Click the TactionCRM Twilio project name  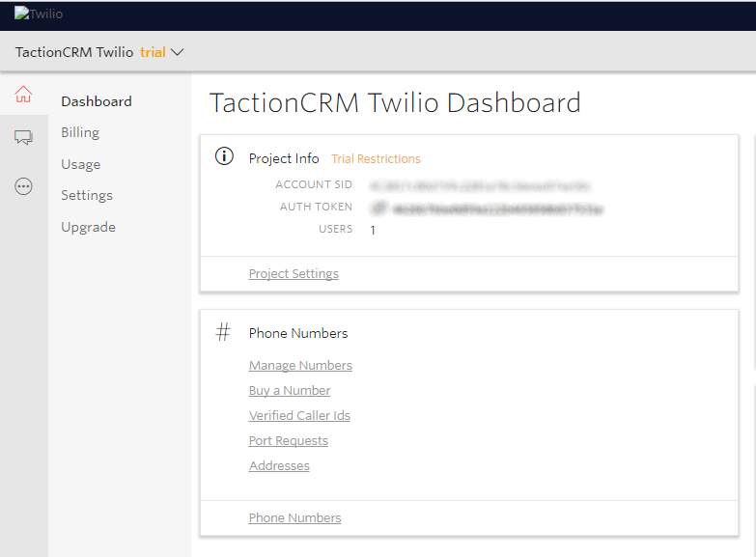pos(74,52)
